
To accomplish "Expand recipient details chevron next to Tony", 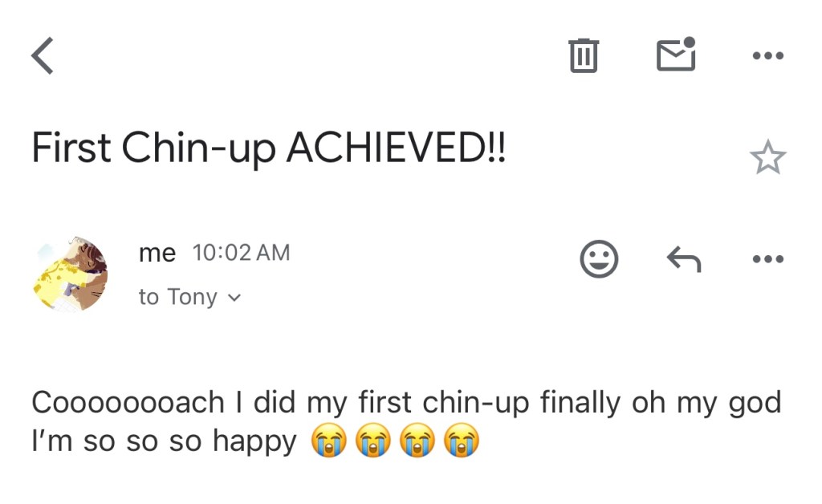I will coord(234,298).
